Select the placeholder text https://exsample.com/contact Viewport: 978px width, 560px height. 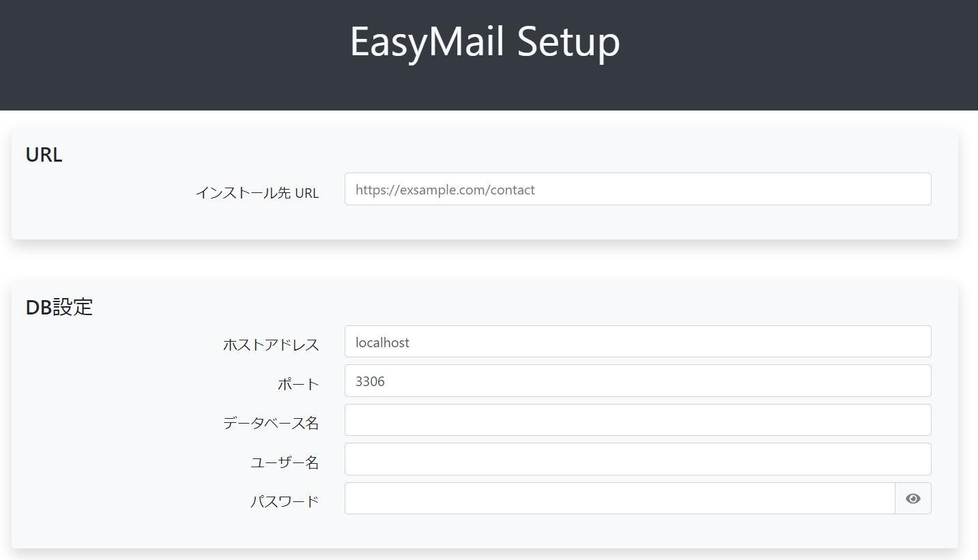444,189
